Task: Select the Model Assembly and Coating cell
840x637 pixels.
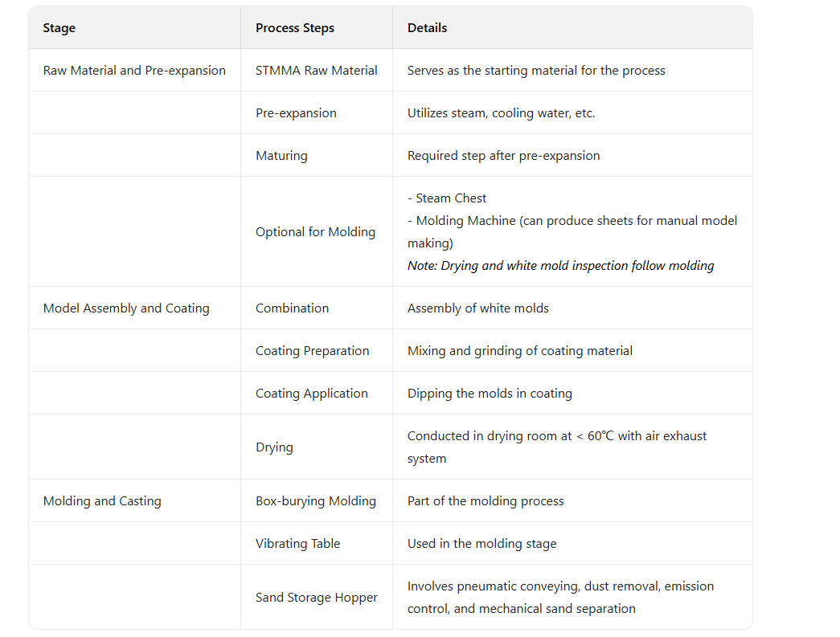Action: click(126, 308)
